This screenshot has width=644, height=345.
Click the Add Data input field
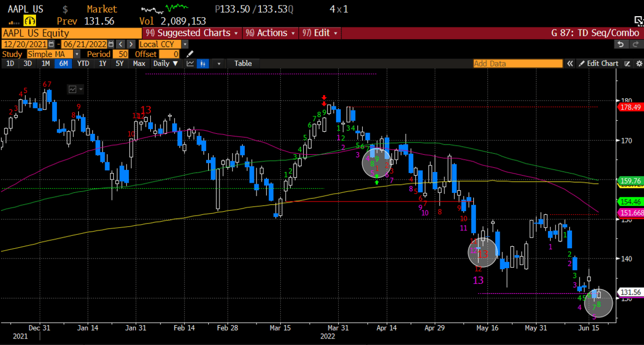(x=517, y=63)
